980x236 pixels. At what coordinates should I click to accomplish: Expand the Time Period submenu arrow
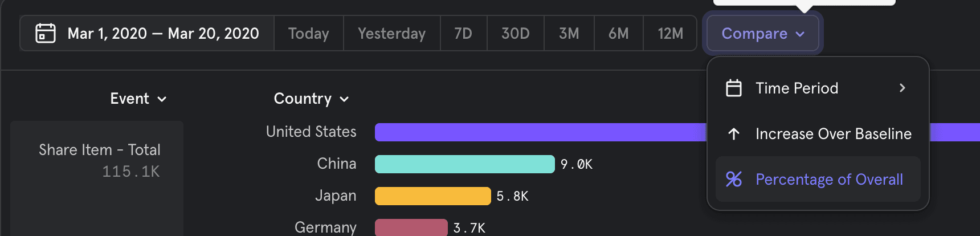tap(902, 88)
